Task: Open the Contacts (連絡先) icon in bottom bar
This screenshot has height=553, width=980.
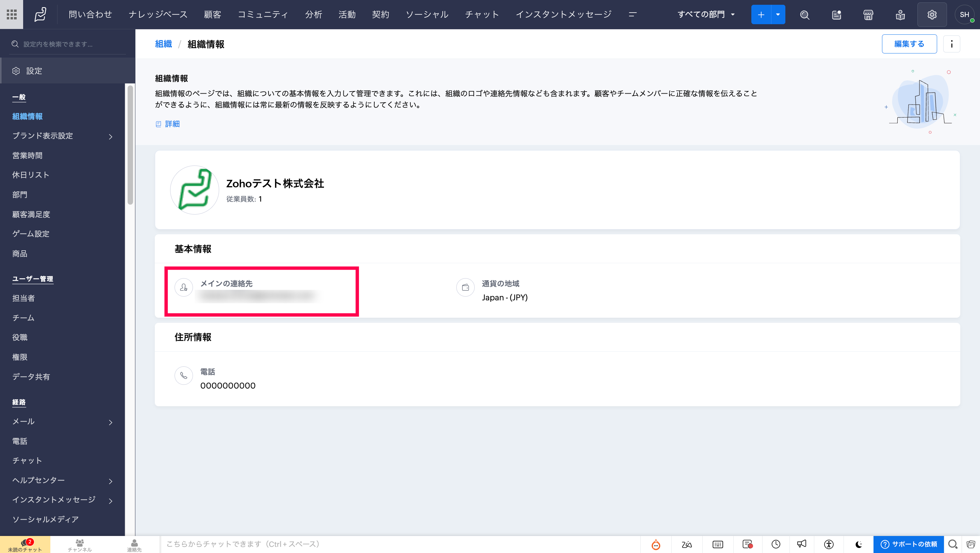Action: [x=134, y=545]
